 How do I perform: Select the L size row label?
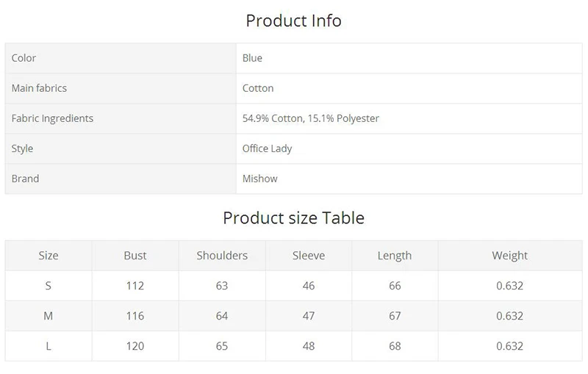49,346
